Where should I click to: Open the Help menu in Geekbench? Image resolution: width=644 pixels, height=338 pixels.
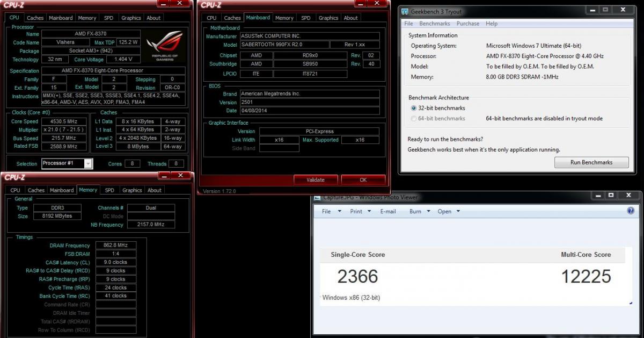click(492, 24)
